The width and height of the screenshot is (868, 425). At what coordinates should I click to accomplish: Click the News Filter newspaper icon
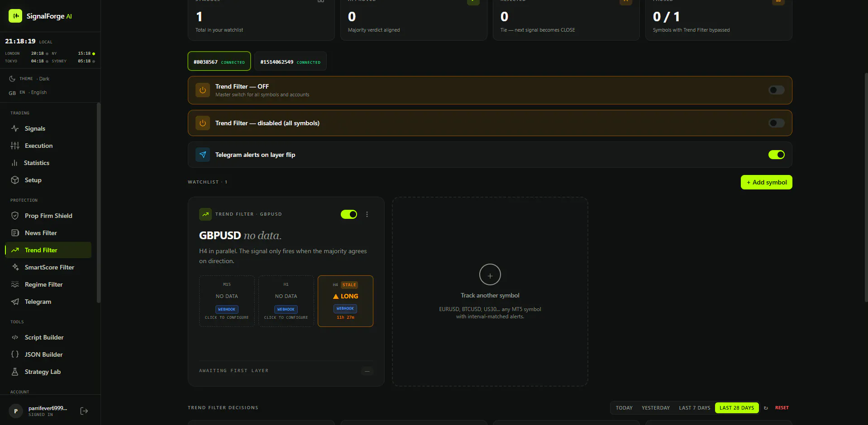(x=15, y=233)
